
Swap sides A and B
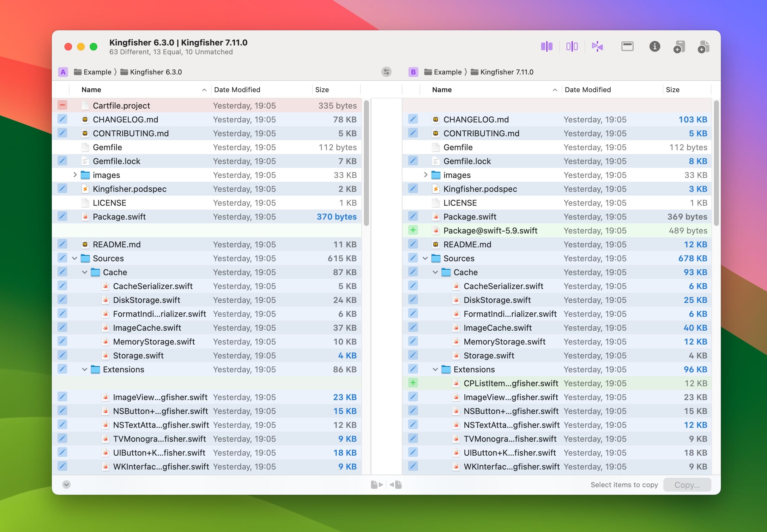[386, 72]
